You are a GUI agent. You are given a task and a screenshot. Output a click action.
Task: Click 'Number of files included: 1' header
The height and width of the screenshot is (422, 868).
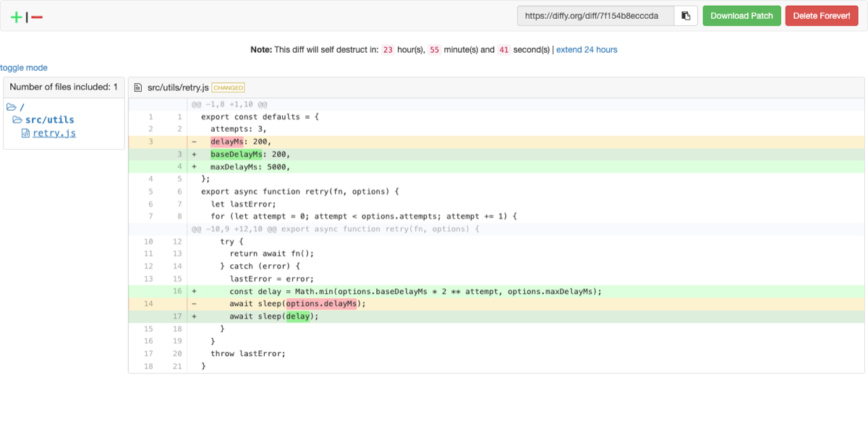64,87
